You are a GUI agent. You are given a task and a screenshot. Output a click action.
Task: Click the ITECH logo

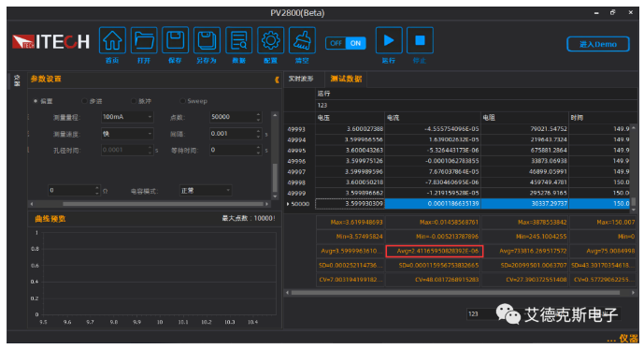[50, 41]
